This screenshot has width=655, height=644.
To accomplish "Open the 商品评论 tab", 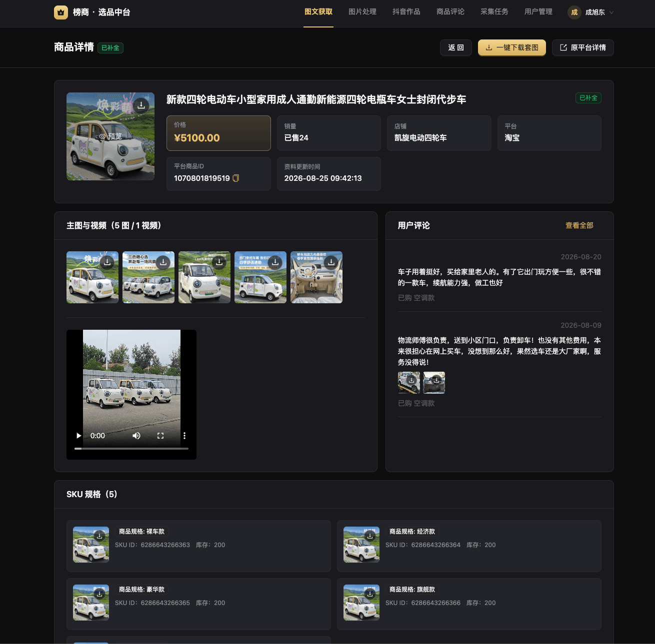I will pos(450,12).
